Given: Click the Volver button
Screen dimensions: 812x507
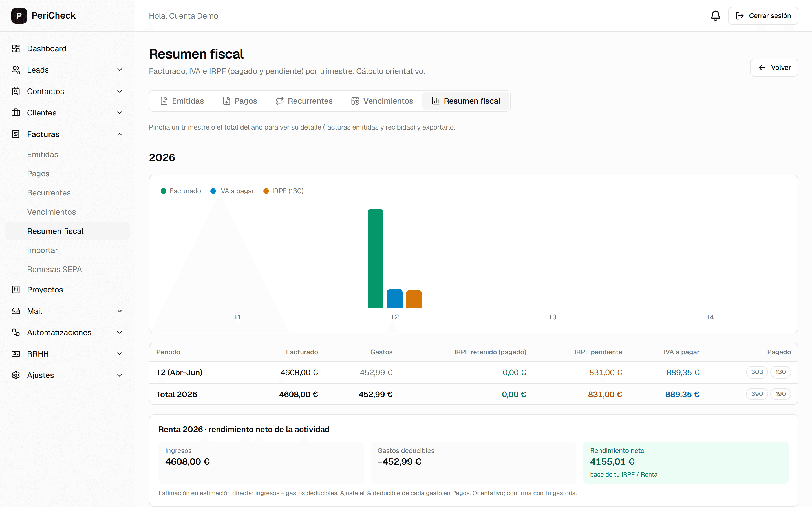Looking at the screenshot, I should 774,68.
